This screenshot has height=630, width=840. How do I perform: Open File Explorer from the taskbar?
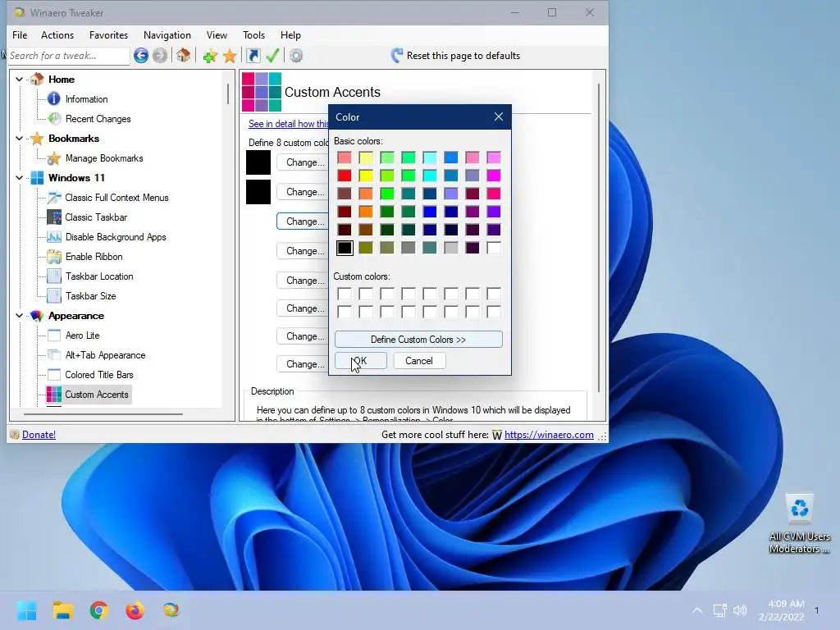[62, 610]
